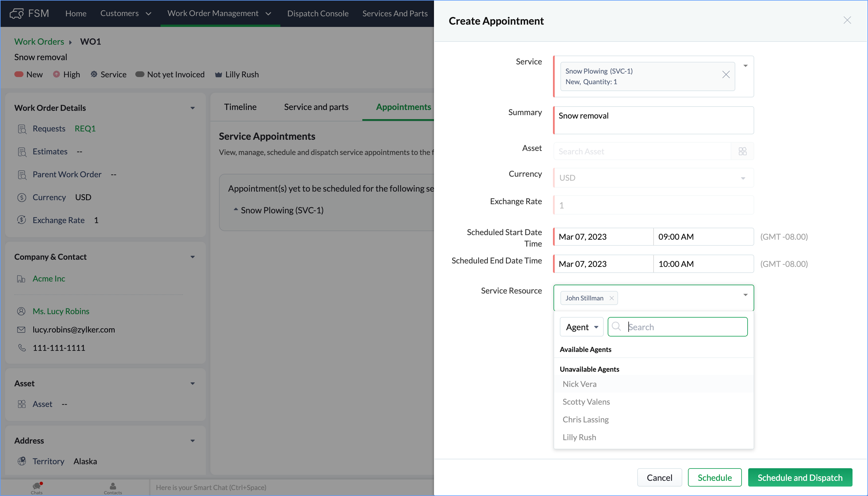Collapse the Snow Plowing (SVC-1) row
The width and height of the screenshot is (868, 496).
pyautogui.click(x=236, y=209)
